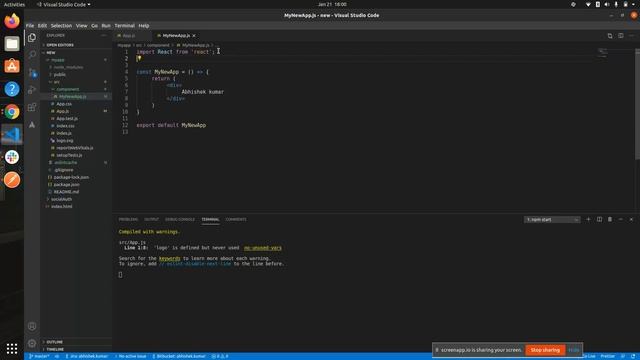Open the Source Control view
This screenshot has width=640, height=360.
pyautogui.click(x=32, y=73)
